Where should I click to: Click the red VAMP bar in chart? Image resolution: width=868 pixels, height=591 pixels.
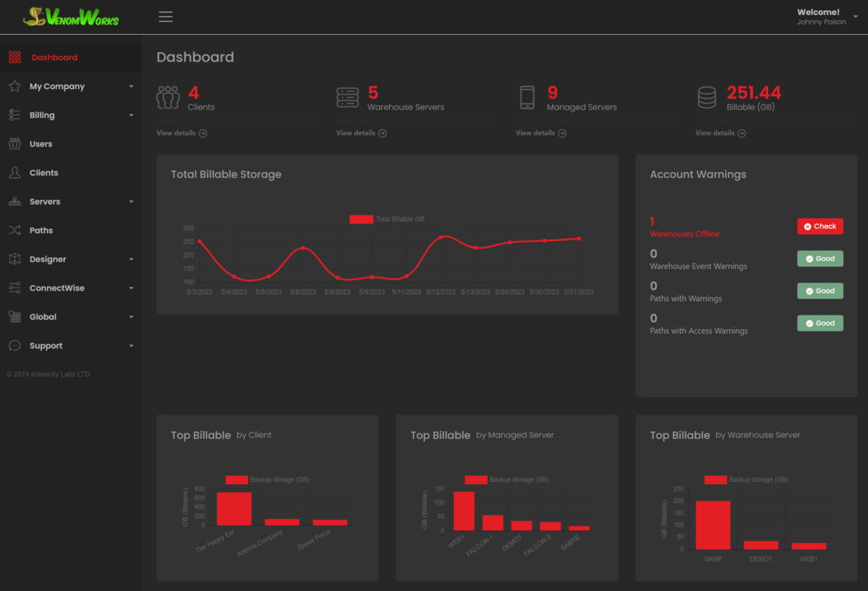tap(712, 525)
